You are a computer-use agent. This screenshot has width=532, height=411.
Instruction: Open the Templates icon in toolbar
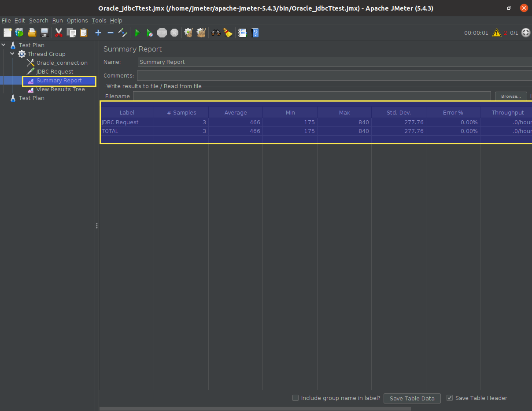19,33
